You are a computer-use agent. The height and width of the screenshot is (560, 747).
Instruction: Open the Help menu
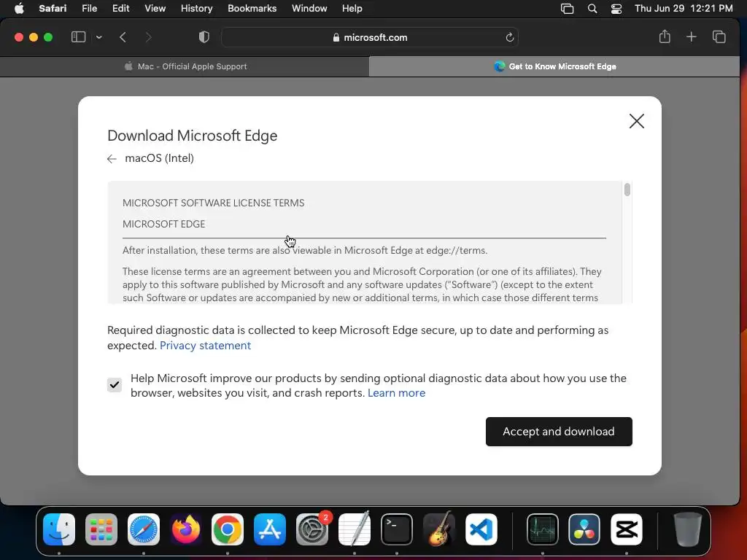pos(352,8)
